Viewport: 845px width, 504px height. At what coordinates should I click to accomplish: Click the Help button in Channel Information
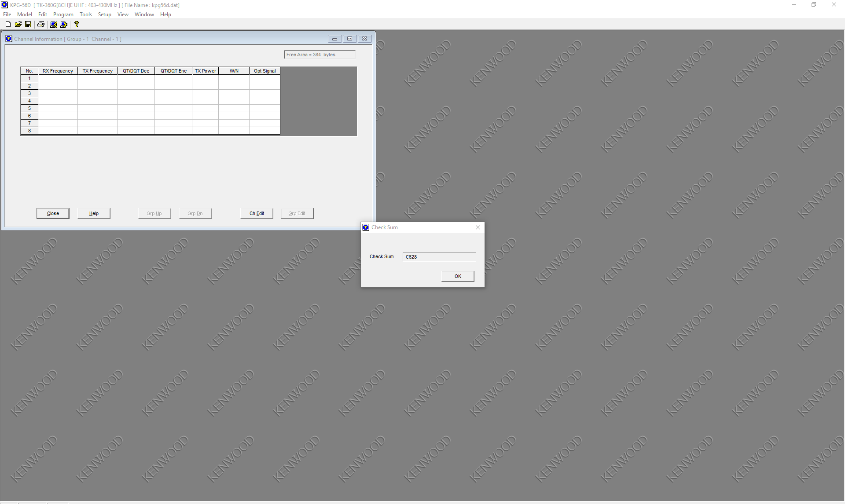(94, 213)
